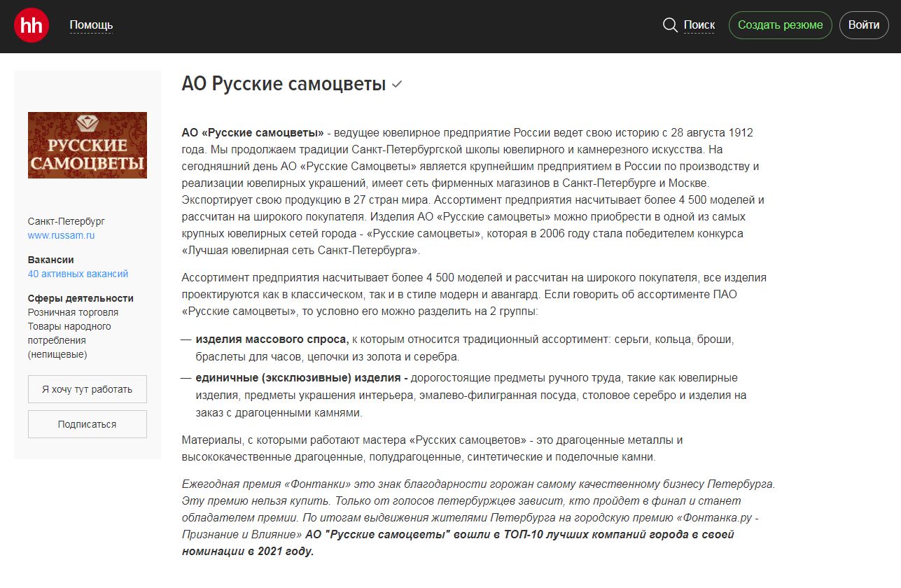Image resolution: width=901 pixels, height=588 pixels.
Task: Open the www.russam.ru website link
Action: coord(62,235)
